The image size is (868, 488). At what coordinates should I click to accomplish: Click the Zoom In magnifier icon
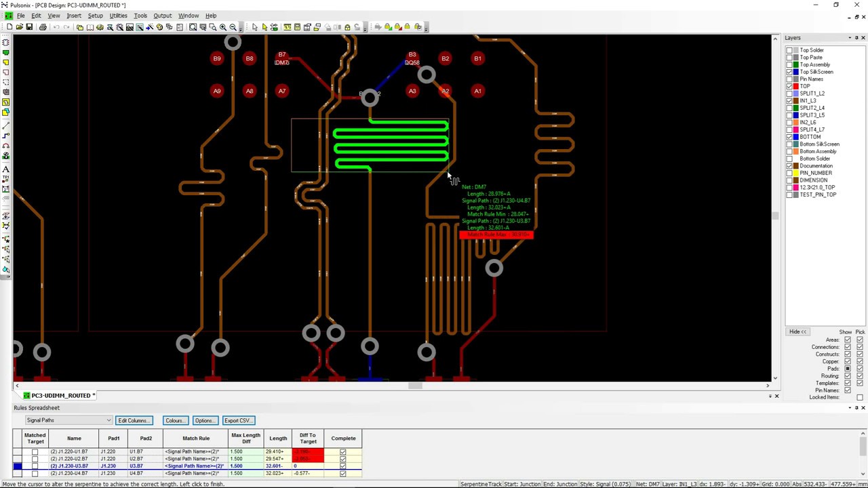pyautogui.click(x=222, y=27)
